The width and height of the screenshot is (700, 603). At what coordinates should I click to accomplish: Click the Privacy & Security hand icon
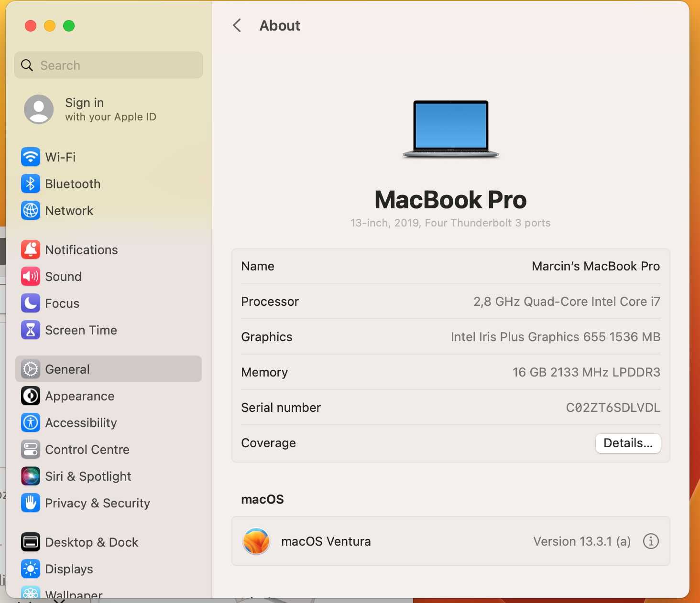31,503
